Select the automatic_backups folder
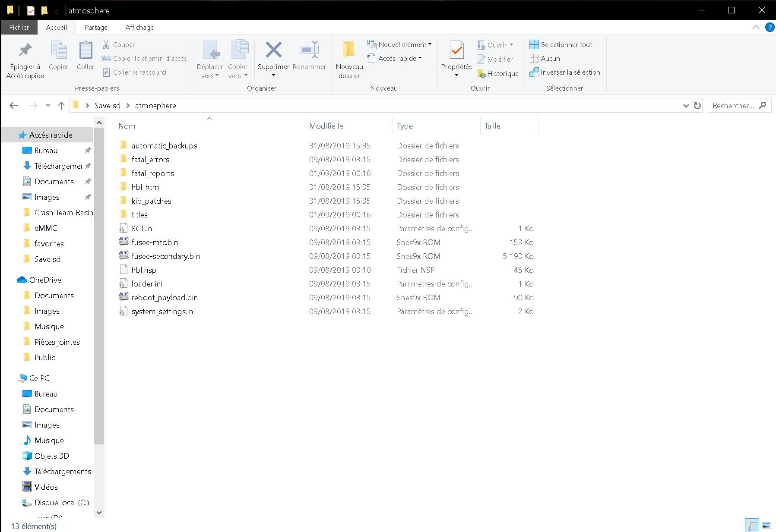 (x=164, y=146)
